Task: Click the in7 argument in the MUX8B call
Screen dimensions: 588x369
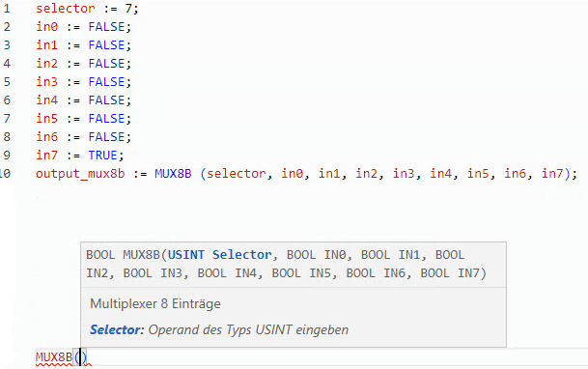Action: (x=552, y=174)
